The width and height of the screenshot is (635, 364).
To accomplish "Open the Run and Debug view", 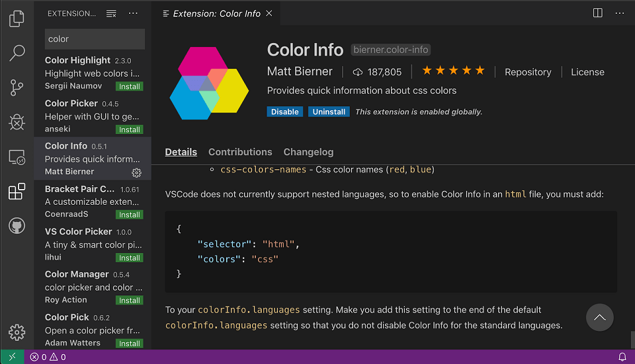I will (x=17, y=122).
